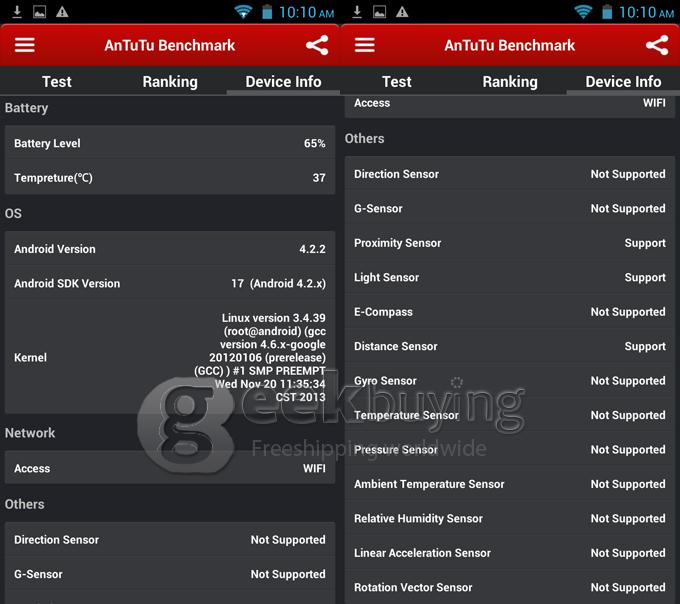Tap the AnTuTu Benchmark title in right screen

(510, 45)
